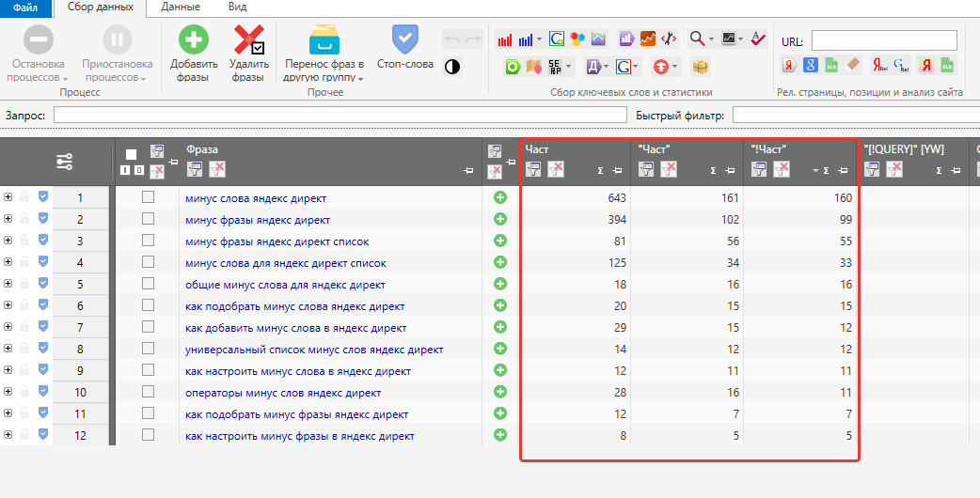Click Добавить фразы button
This screenshot has width=980, height=498.
tap(194, 54)
